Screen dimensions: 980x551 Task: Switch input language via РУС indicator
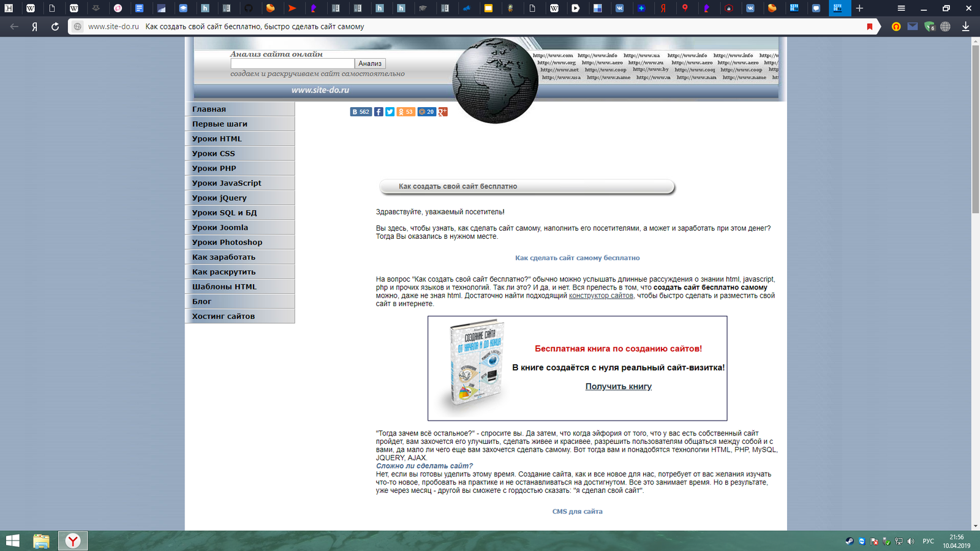[x=929, y=541]
